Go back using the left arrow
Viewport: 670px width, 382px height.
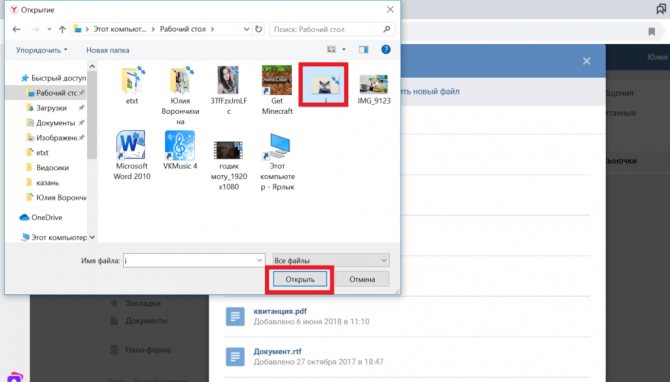[16, 29]
